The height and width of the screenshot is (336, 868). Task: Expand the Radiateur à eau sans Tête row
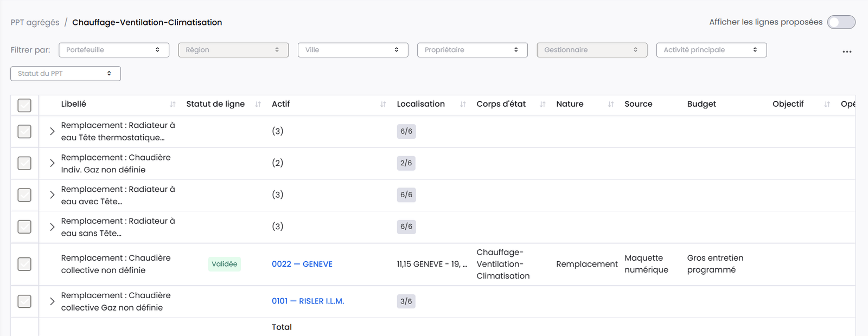(x=52, y=227)
